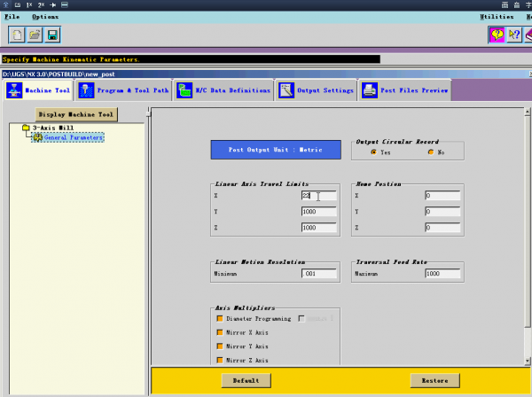Viewport: 532px width, 397px height.
Task: Click Linear Motion Resolution Minimum field
Action: click(x=318, y=274)
